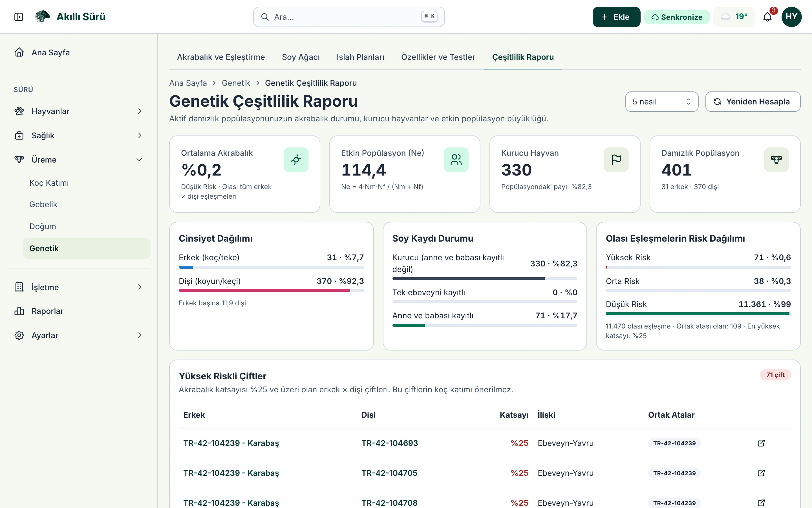Select the Çeşitlilik Raporu tab
812x508 pixels.
(x=523, y=57)
